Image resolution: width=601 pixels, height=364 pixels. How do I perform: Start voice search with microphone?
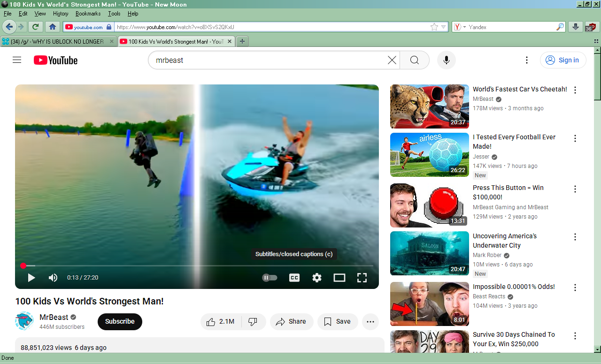coord(447,60)
